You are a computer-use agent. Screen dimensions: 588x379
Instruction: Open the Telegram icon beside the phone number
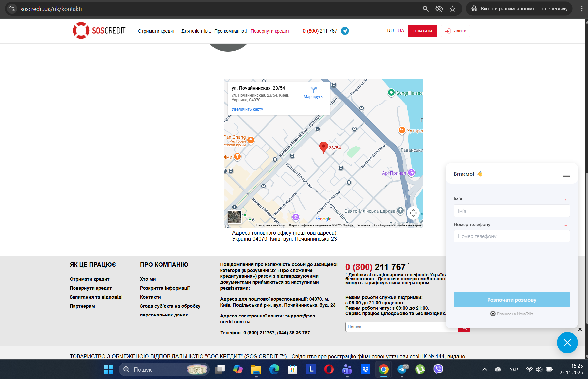tap(345, 31)
